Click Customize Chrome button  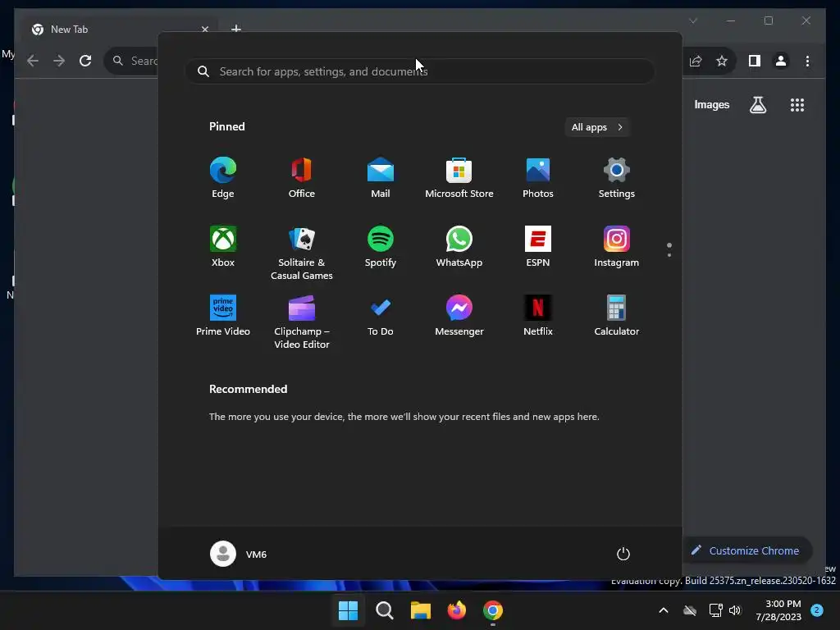tap(746, 550)
